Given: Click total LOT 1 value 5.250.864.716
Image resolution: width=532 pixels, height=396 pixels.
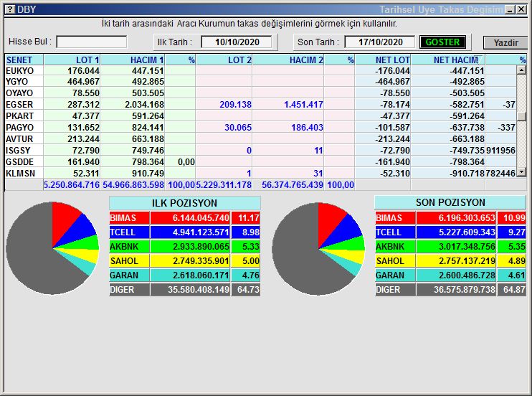Looking at the screenshot, I should coord(72,185).
